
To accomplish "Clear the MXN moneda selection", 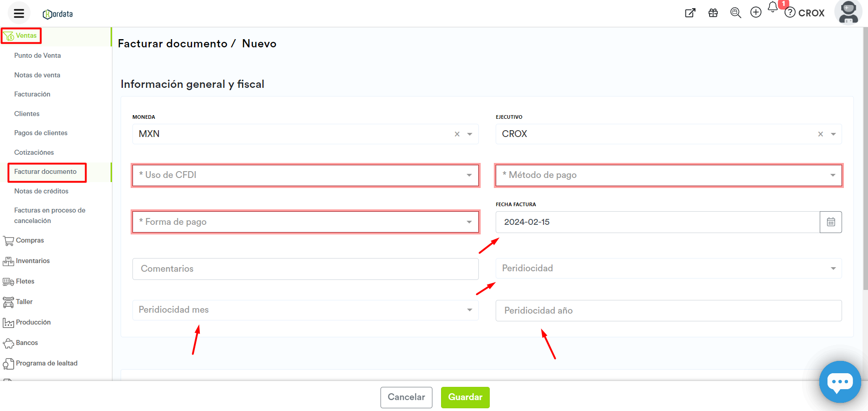I will pos(457,134).
